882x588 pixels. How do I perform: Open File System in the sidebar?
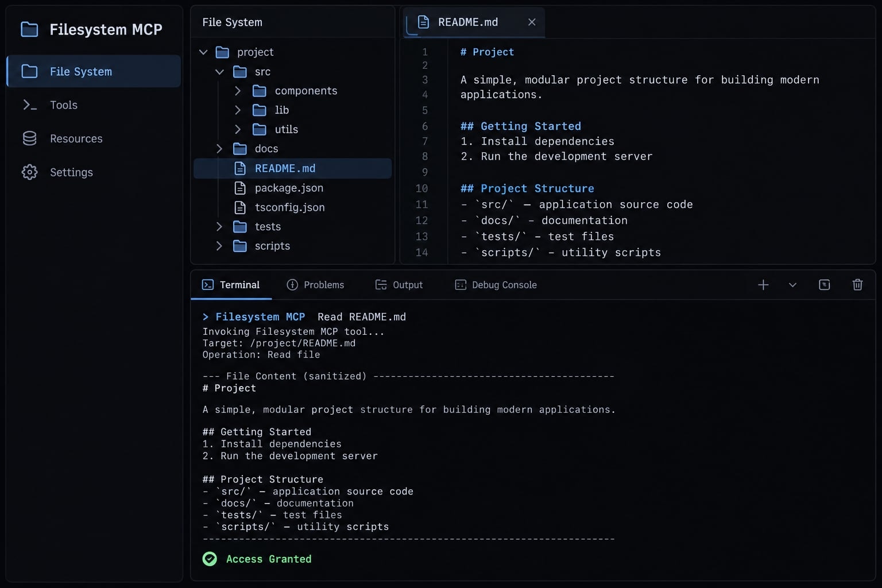pos(94,71)
